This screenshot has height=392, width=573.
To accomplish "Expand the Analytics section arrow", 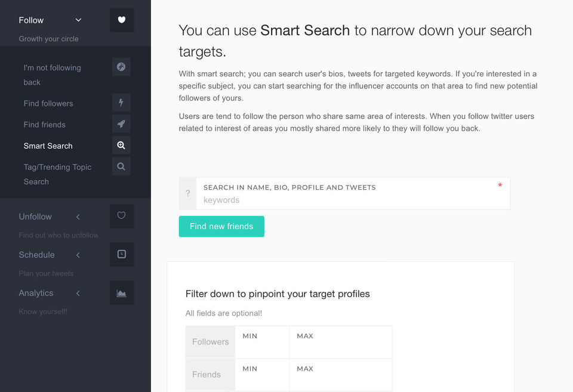I will point(78,293).
